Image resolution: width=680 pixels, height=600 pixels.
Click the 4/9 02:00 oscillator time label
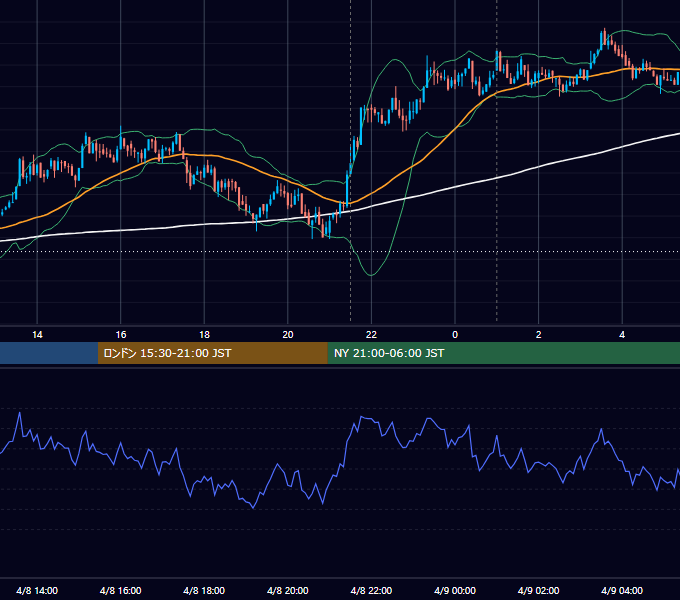[538, 590]
